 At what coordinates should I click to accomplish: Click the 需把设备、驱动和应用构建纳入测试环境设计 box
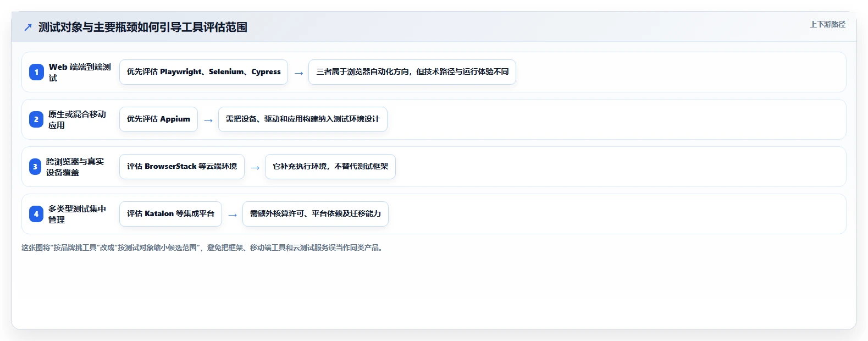tap(303, 119)
